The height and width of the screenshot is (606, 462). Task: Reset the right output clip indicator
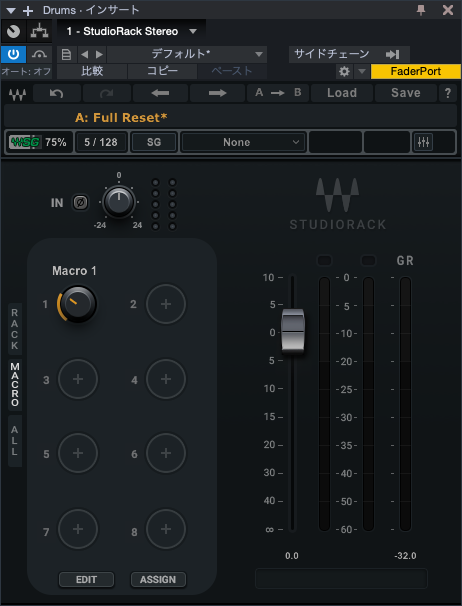[368, 261]
